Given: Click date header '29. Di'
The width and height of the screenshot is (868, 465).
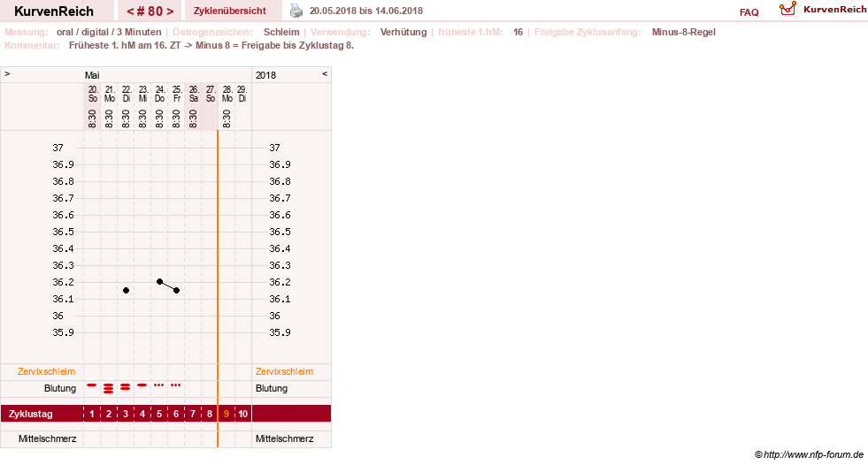Looking at the screenshot, I should (x=242, y=94).
